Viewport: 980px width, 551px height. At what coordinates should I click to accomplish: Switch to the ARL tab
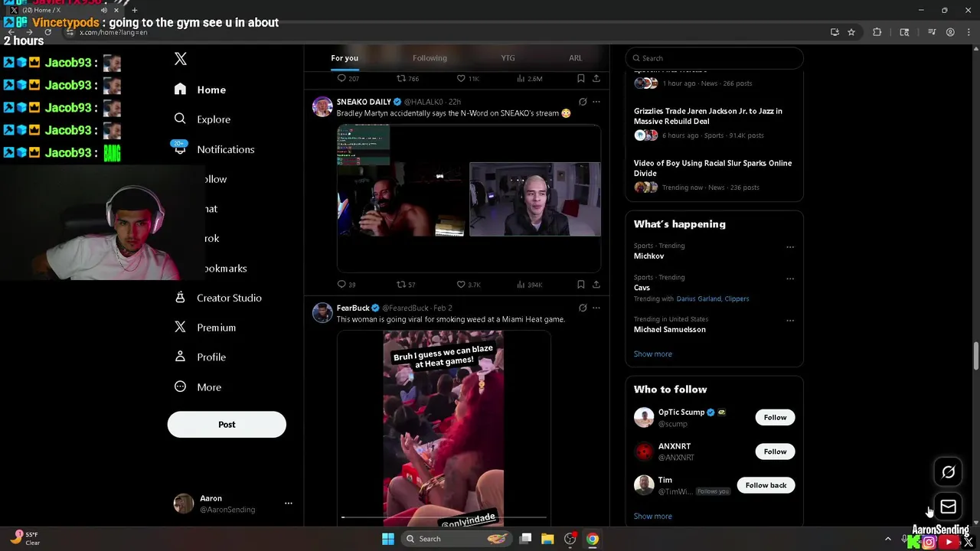tap(575, 58)
